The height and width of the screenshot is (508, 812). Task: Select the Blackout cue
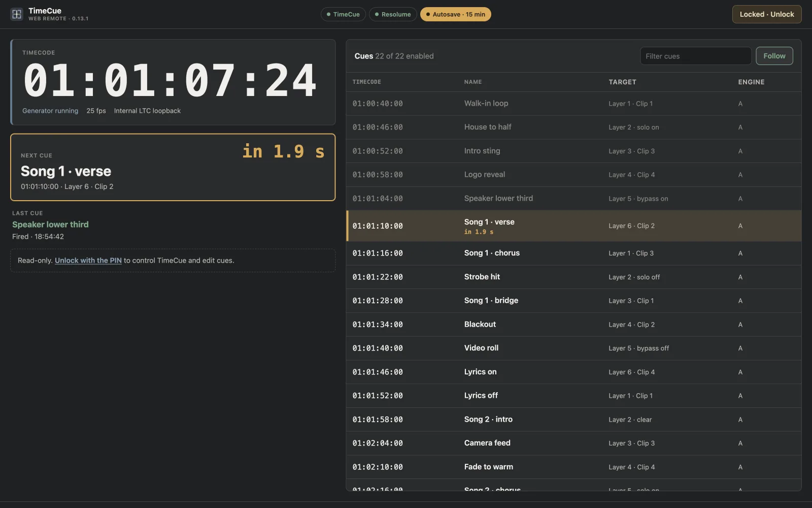click(x=573, y=325)
